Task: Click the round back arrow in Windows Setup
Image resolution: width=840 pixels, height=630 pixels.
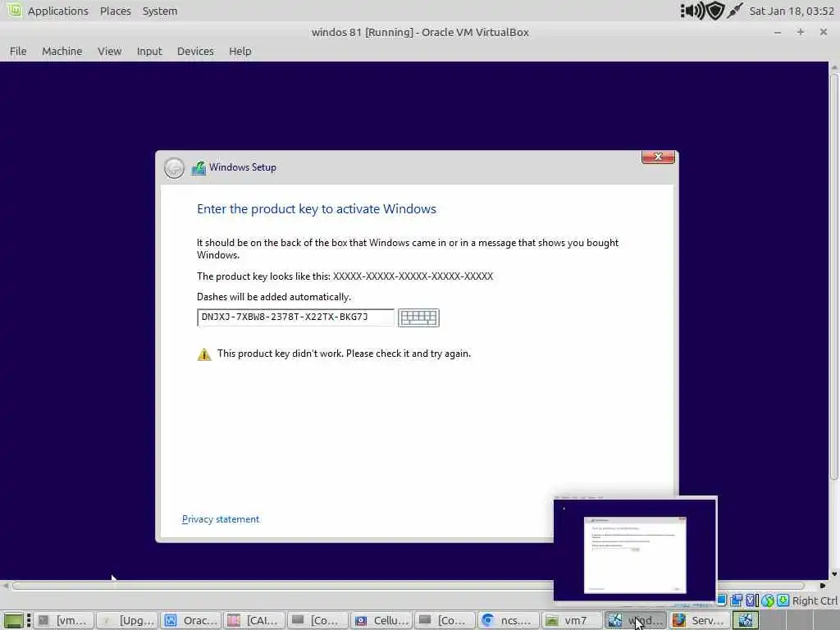Action: (x=174, y=167)
